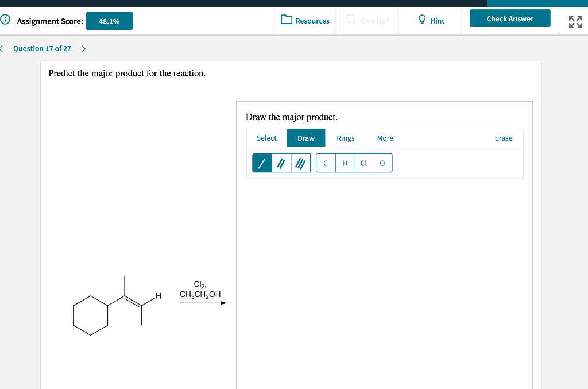Select the double bond tool
Screen dimensions: 588x389
281,163
